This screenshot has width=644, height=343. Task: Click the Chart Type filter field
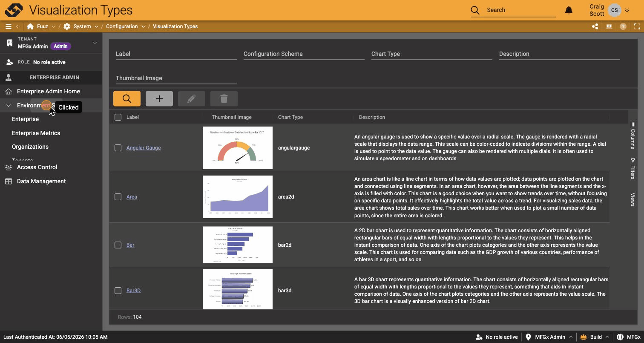[432, 54]
